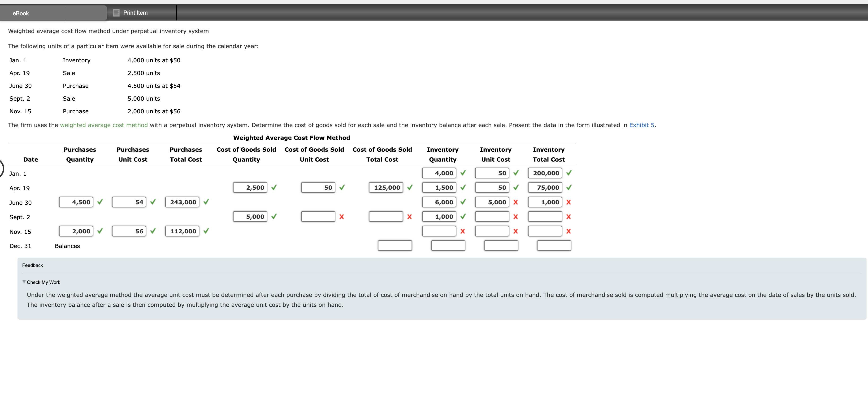The width and height of the screenshot is (868, 394).
Task: Select the Print Item toolbar option
Action: 135,13
